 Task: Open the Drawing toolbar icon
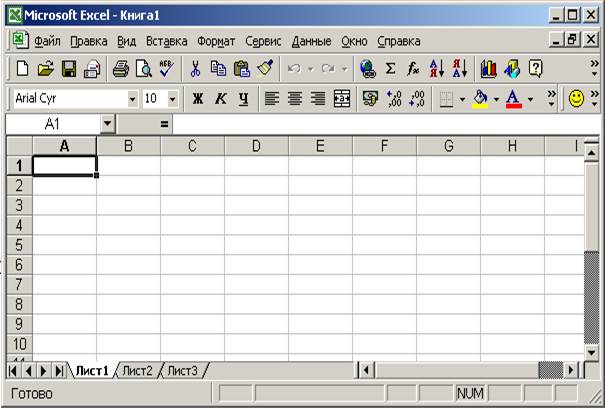[512, 69]
